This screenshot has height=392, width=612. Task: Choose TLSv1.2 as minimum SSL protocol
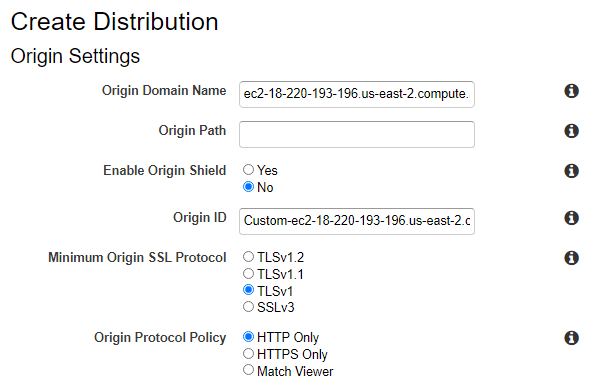248,257
